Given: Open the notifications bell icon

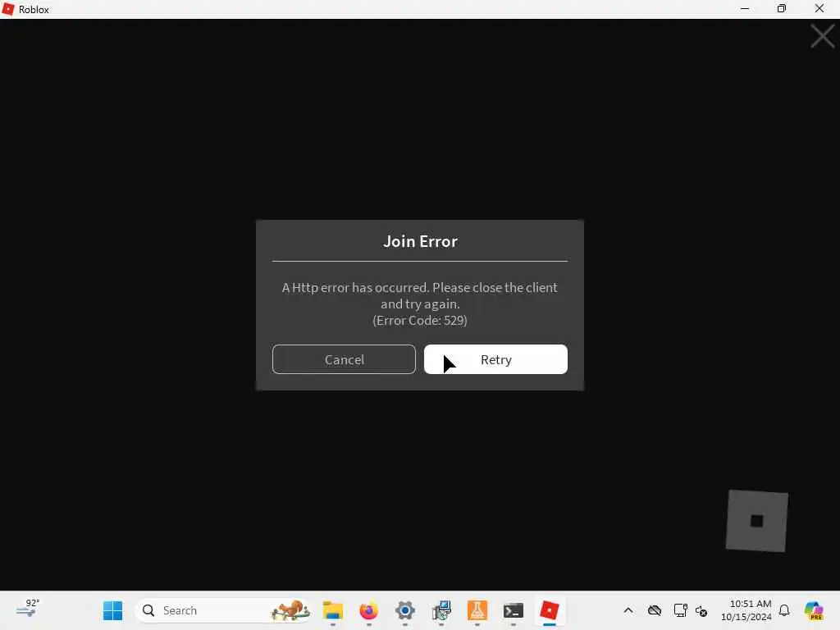Looking at the screenshot, I should 784,610.
